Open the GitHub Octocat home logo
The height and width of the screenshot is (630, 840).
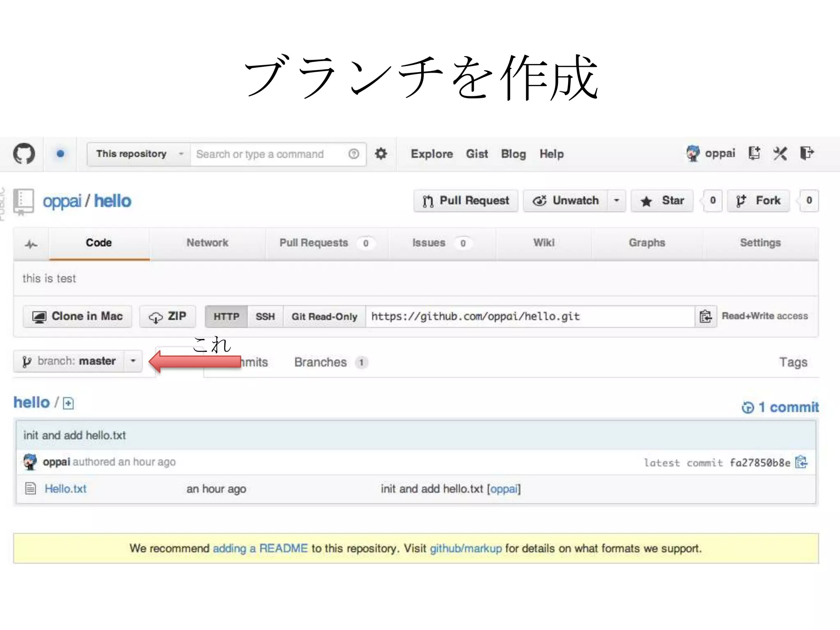coord(24,154)
